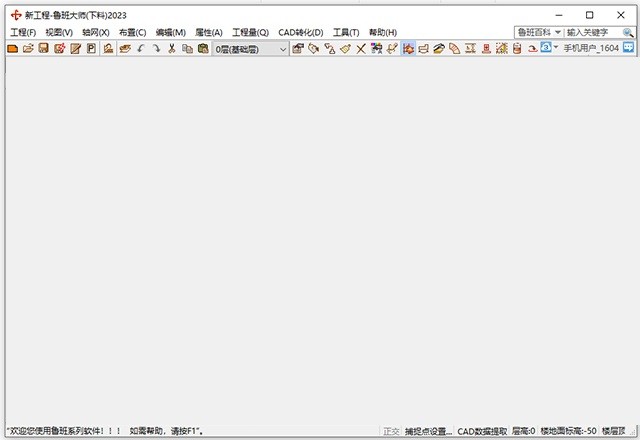Click the redo arrow icon
The width and height of the screenshot is (640, 440).
tap(156, 48)
